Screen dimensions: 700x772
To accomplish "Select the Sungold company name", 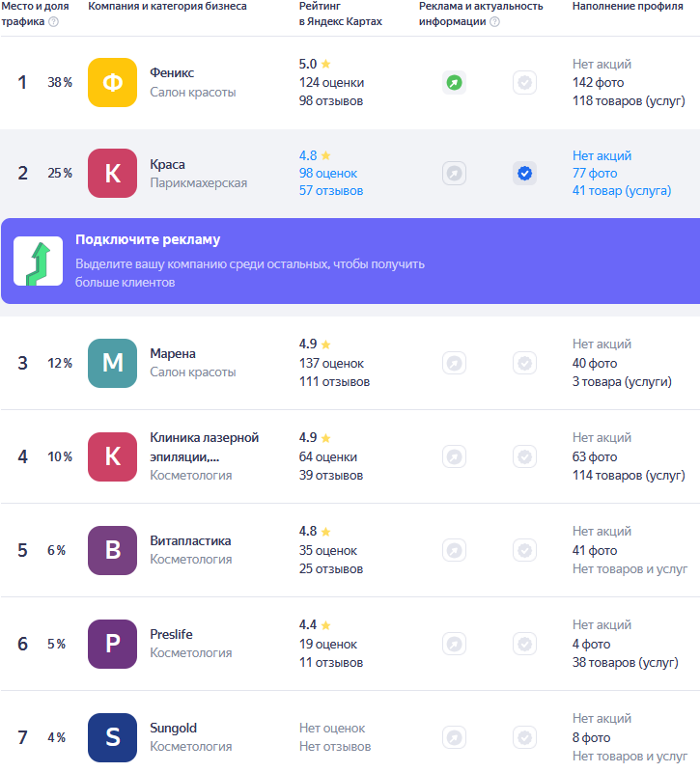I will pos(173,728).
